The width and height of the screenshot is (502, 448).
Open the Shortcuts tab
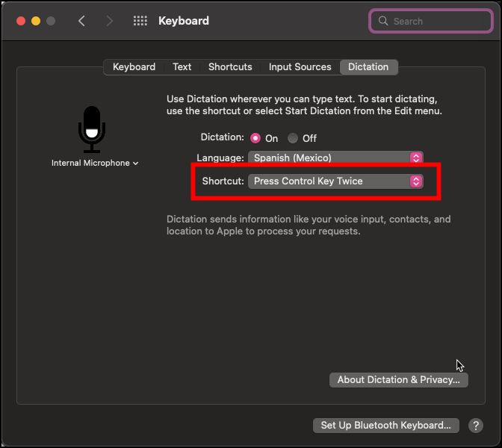pos(230,67)
